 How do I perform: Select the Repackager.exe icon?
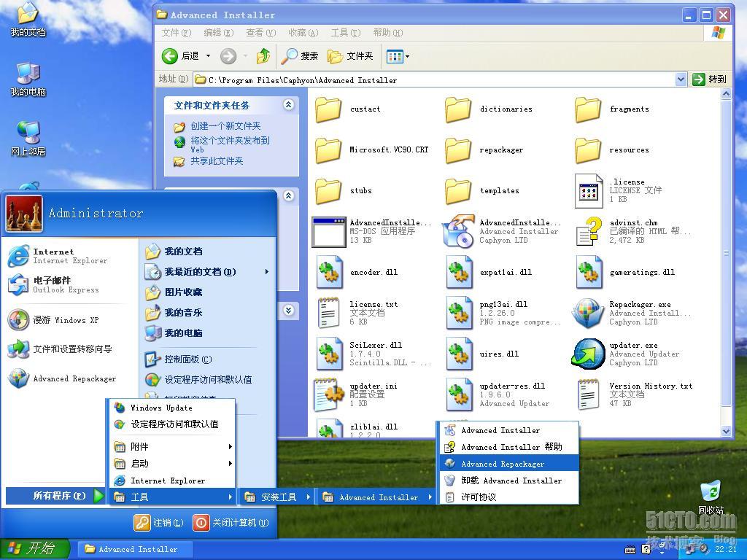[x=589, y=314]
